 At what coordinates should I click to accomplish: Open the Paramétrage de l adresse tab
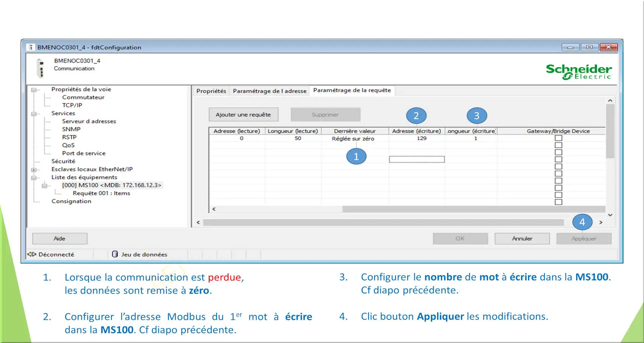[x=269, y=91]
